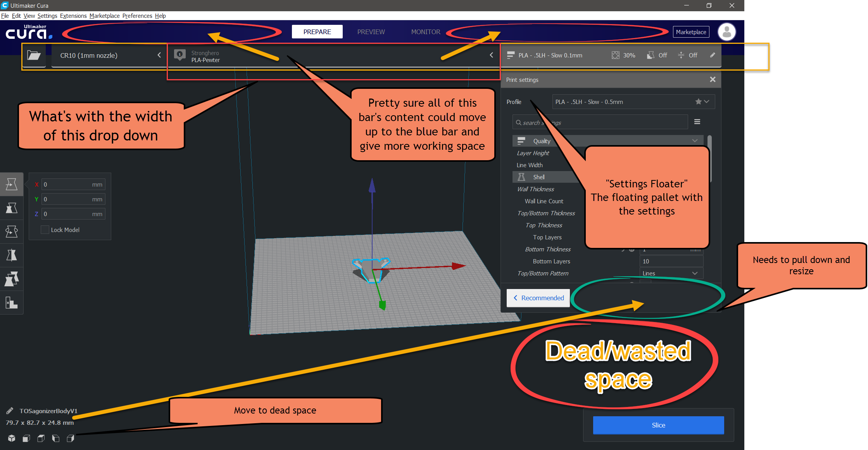This screenshot has height=450, width=868.
Task: Select the Move tool in left toolbar
Action: [x=12, y=184]
